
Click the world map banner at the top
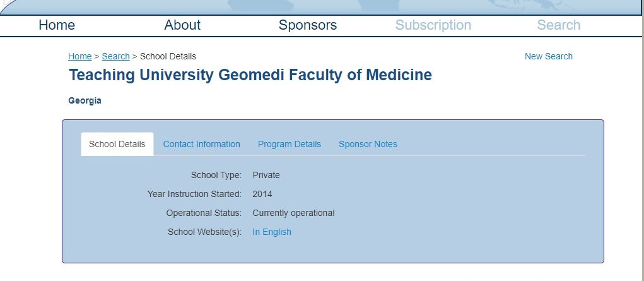coord(320,7)
